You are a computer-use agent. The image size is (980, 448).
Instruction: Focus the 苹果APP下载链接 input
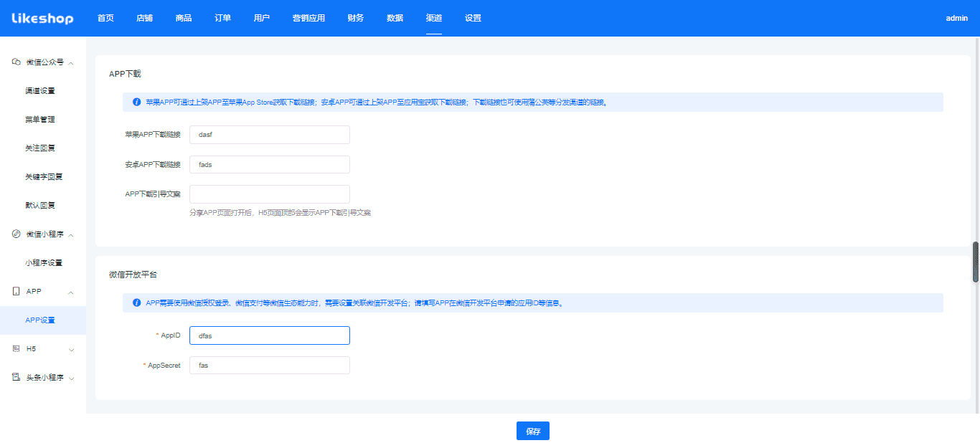tap(270, 135)
